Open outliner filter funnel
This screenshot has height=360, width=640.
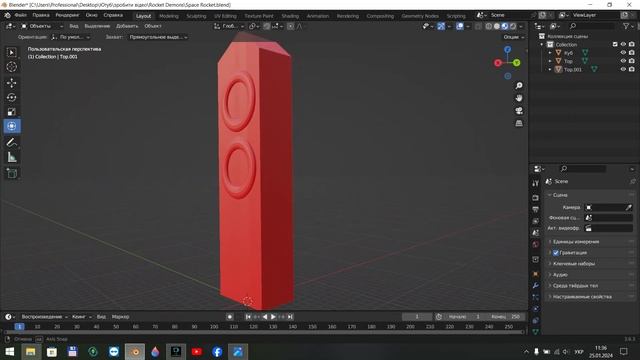click(626, 26)
